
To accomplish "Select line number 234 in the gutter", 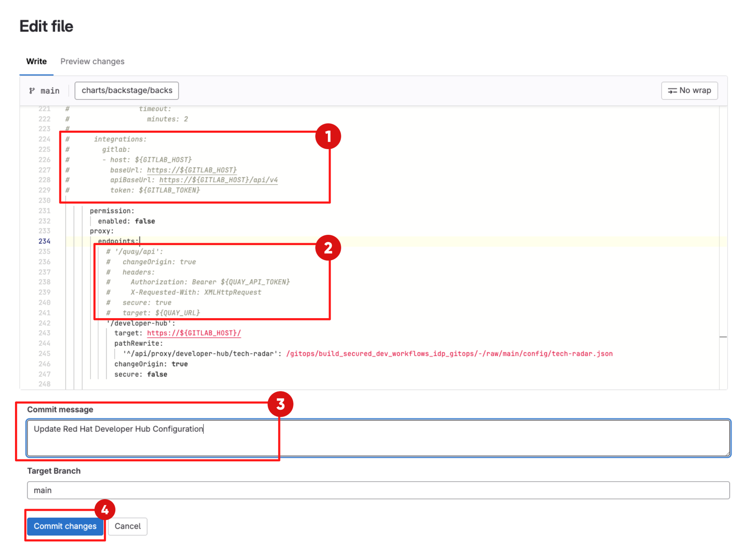I will click(x=44, y=241).
